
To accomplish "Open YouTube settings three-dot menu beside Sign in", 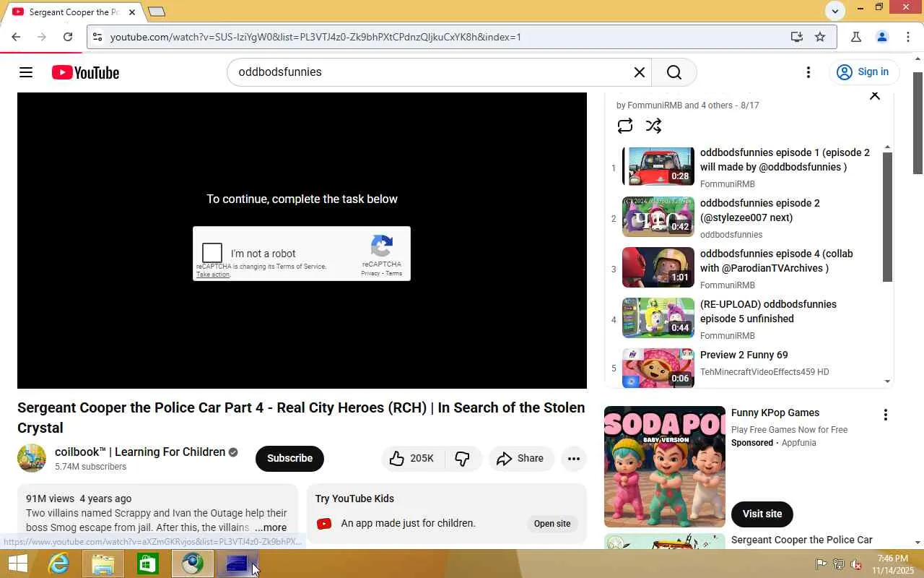I will [808, 72].
